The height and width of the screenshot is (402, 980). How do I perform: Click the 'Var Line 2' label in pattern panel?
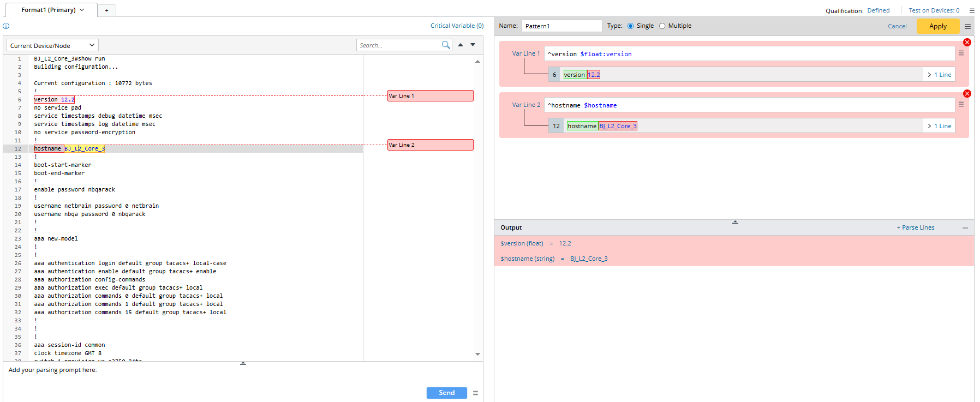tap(526, 105)
